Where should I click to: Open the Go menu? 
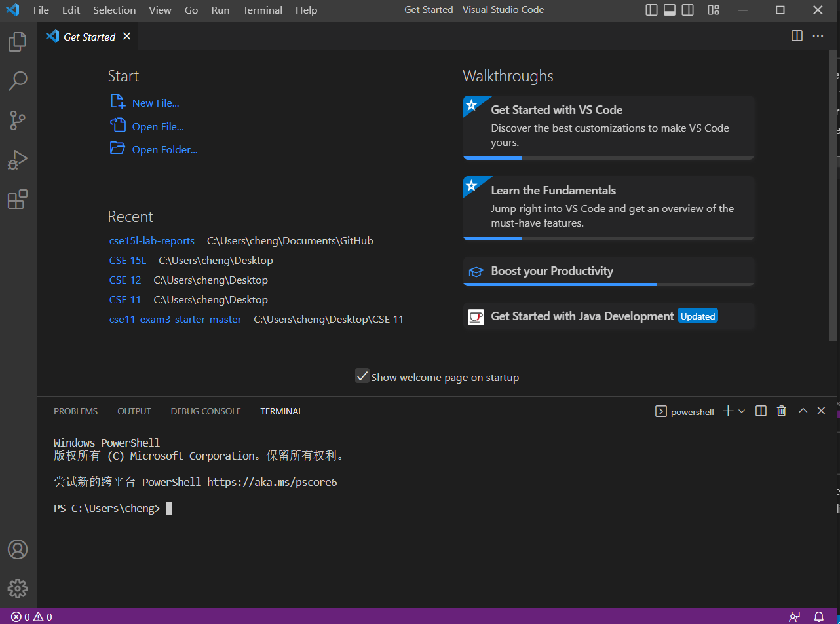coord(191,10)
